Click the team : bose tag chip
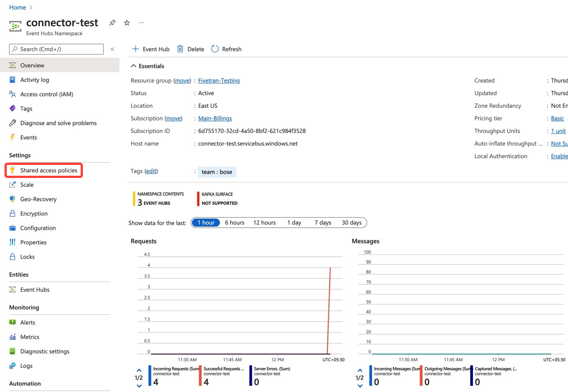The image size is (568, 392). click(217, 172)
